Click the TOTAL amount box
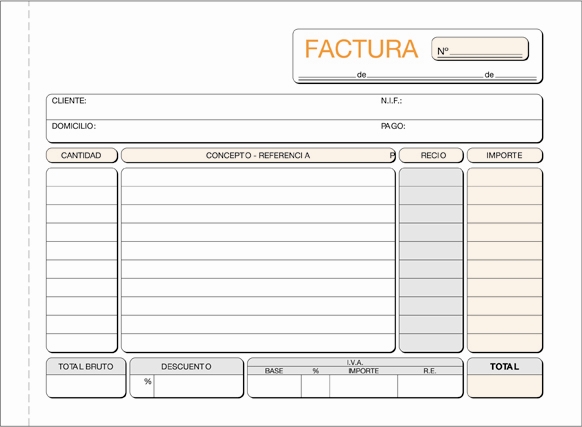The height and width of the screenshot is (427, 582). tap(504, 386)
